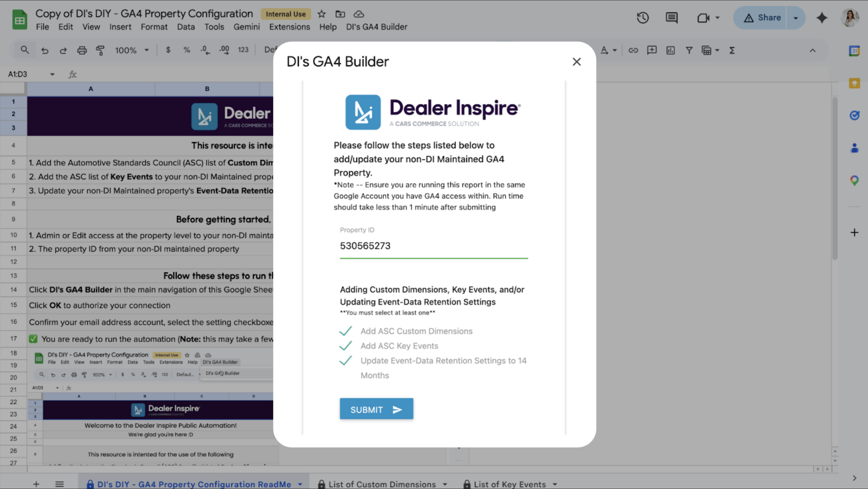The width and height of the screenshot is (868, 489).
Task: Print the spreadsheet
Action: click(82, 50)
